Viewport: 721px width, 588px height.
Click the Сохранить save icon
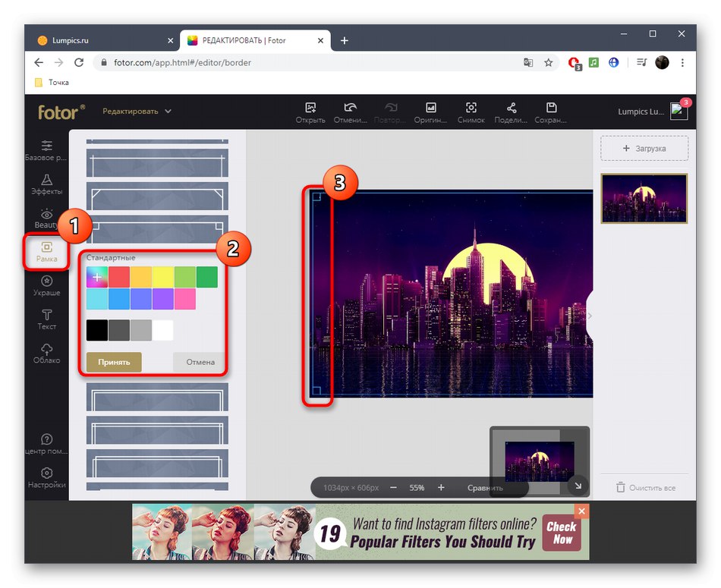click(x=551, y=112)
